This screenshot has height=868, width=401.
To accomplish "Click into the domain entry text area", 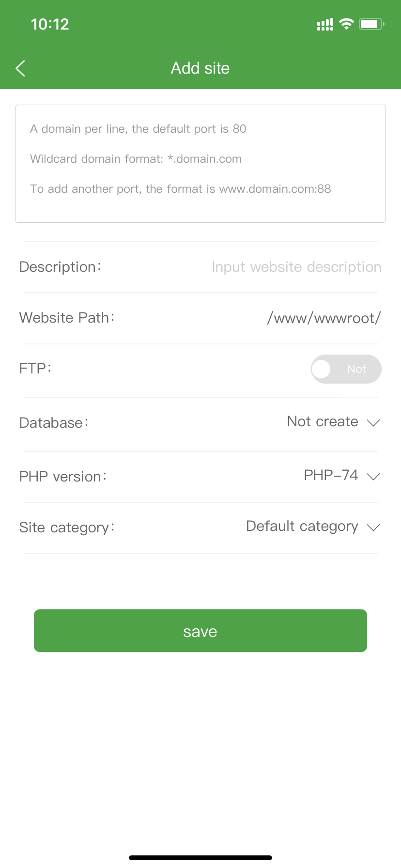I will tap(200, 164).
